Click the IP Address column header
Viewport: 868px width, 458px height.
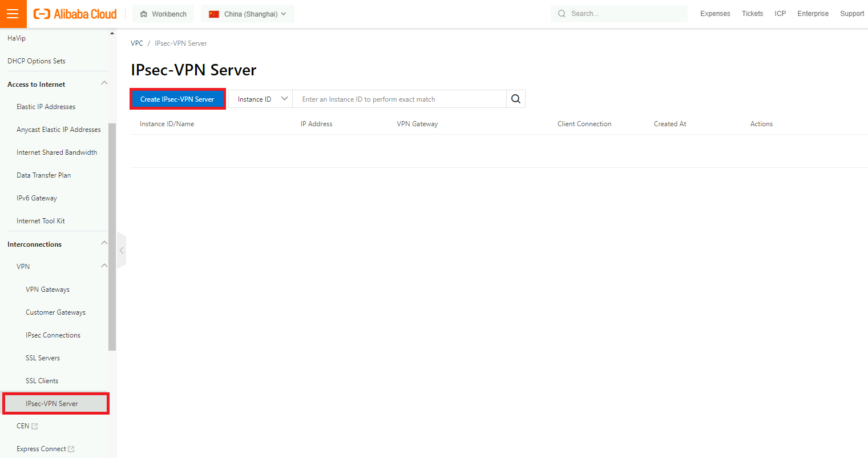pyautogui.click(x=316, y=124)
